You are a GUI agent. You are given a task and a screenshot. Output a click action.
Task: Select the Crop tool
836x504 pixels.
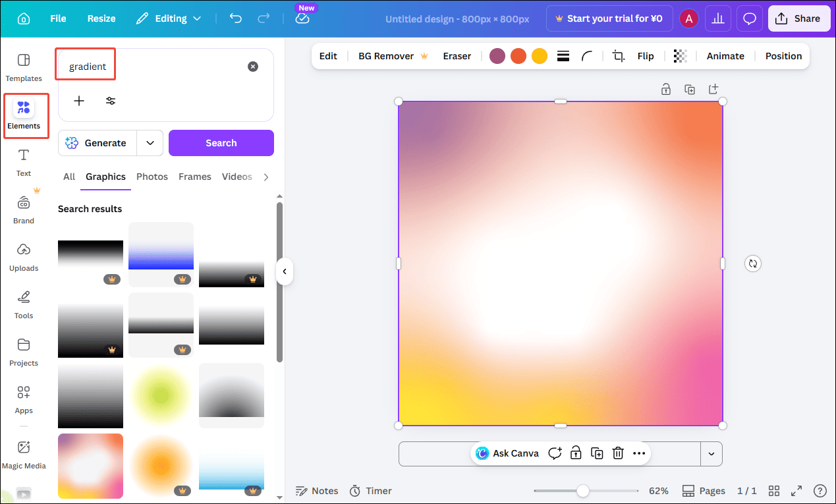pyautogui.click(x=617, y=56)
